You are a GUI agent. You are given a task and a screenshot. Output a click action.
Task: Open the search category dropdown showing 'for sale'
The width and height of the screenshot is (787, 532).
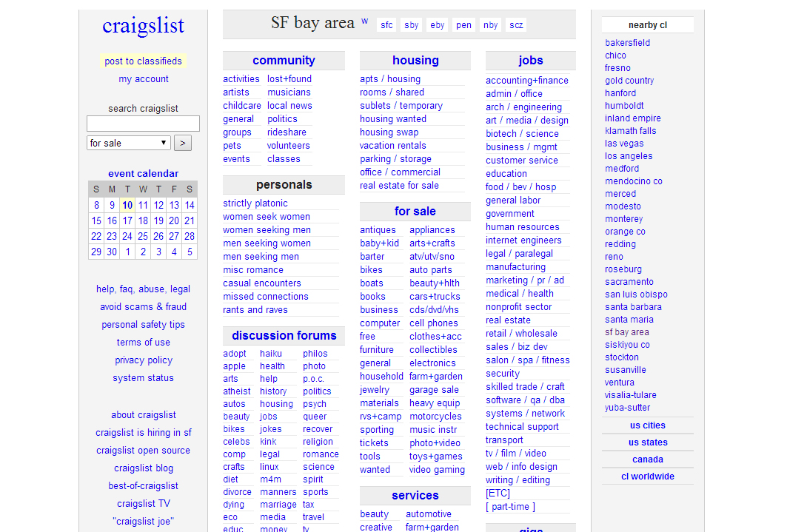(129, 143)
